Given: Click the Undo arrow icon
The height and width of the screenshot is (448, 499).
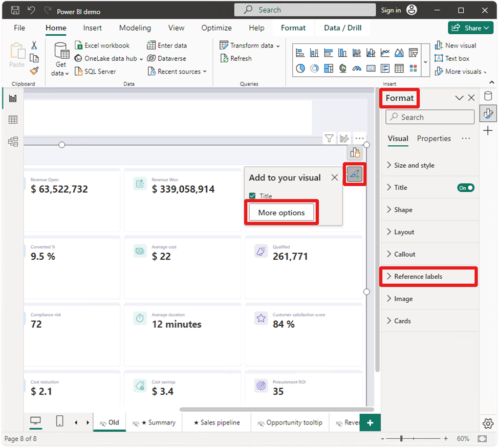Looking at the screenshot, I should [x=31, y=11].
